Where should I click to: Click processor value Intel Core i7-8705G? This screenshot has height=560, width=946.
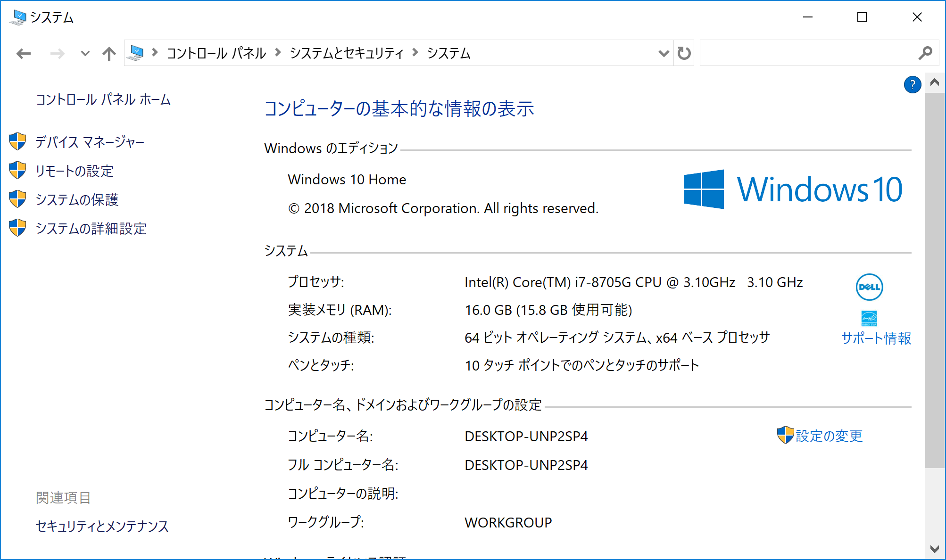pyautogui.click(x=634, y=282)
